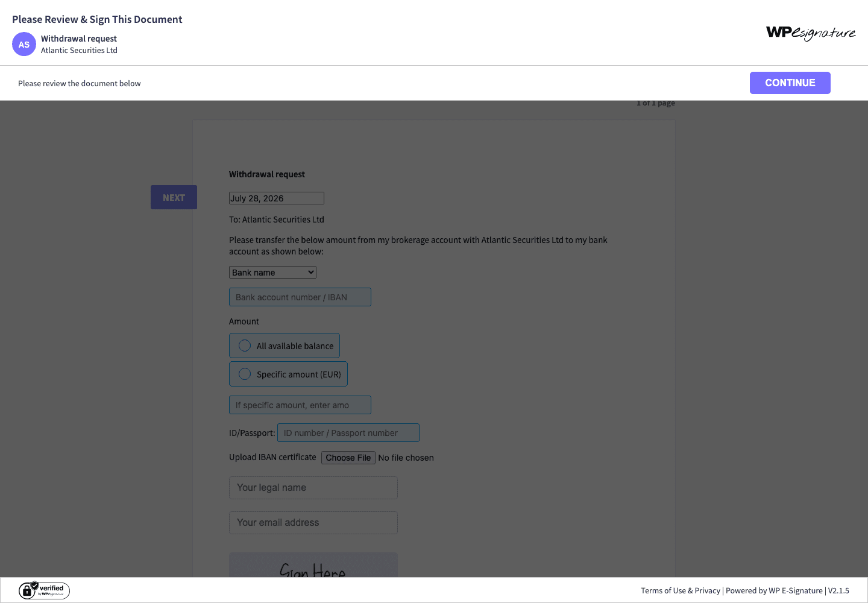Focus the Bank account number / IBAN field

[x=300, y=297]
